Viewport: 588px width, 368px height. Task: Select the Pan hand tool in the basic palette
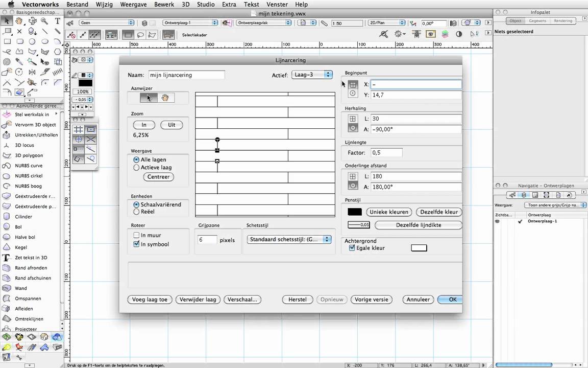tap(19, 21)
